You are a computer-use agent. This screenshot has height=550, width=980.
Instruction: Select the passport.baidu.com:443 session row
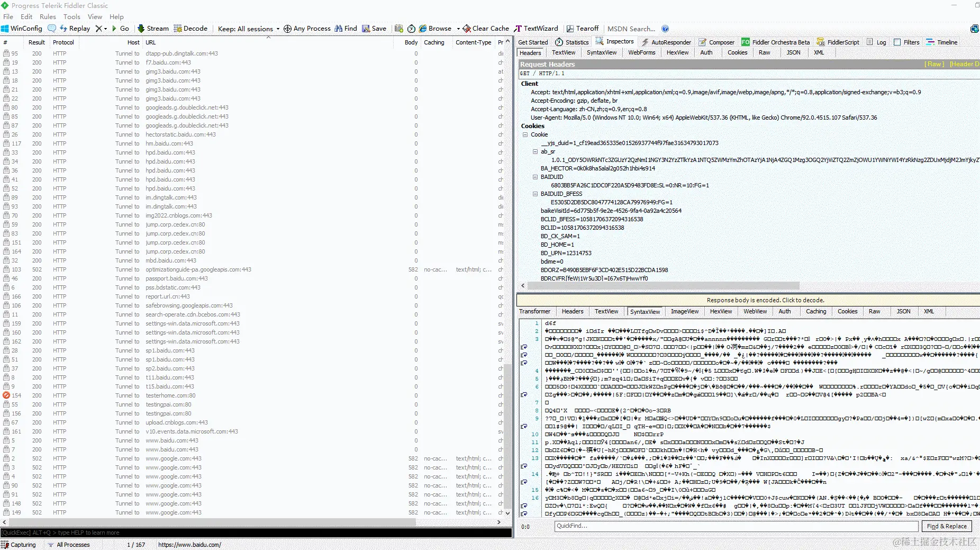coord(252,278)
